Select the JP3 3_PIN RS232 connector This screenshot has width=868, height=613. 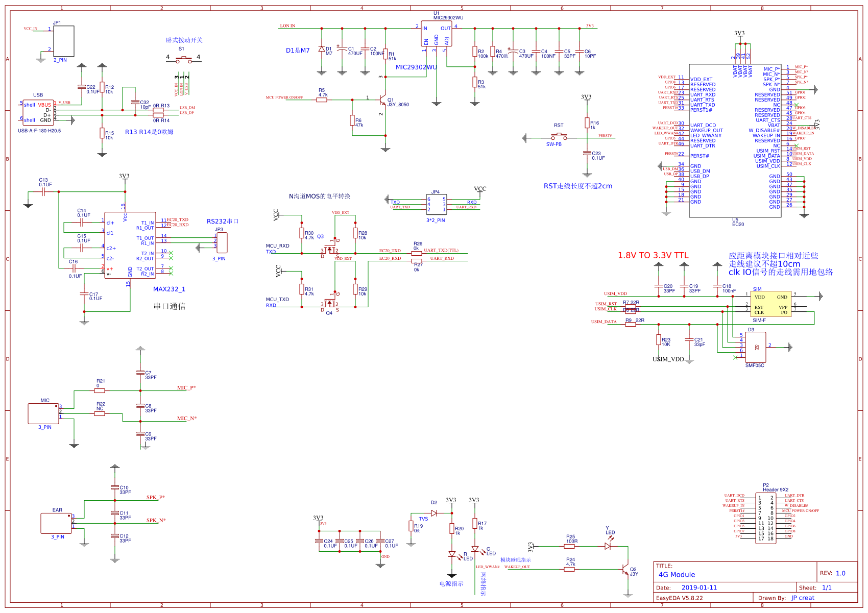[222, 243]
